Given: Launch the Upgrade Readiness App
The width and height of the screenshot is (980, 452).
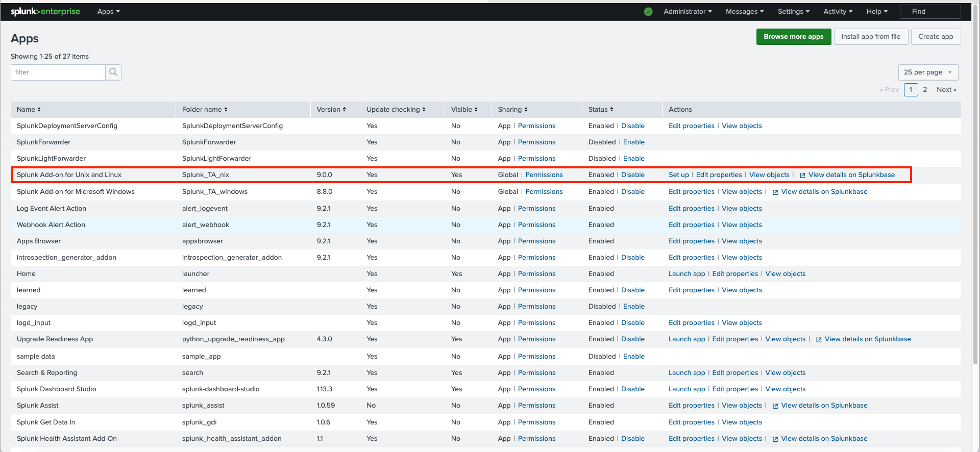Looking at the screenshot, I should tap(687, 339).
